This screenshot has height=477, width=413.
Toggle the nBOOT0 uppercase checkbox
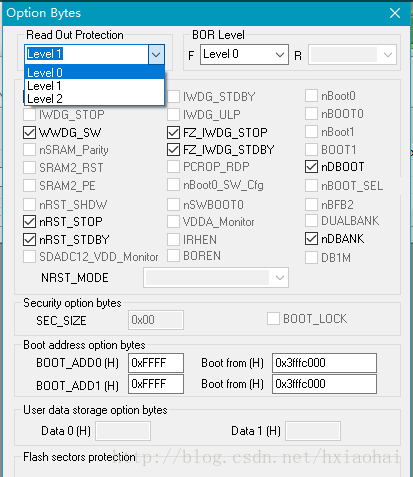[311, 114]
